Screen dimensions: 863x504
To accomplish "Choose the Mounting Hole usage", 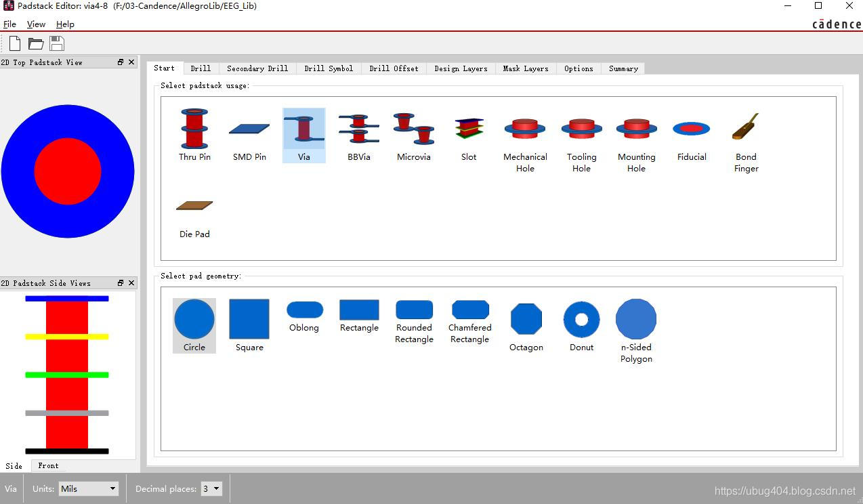I will 636,142.
